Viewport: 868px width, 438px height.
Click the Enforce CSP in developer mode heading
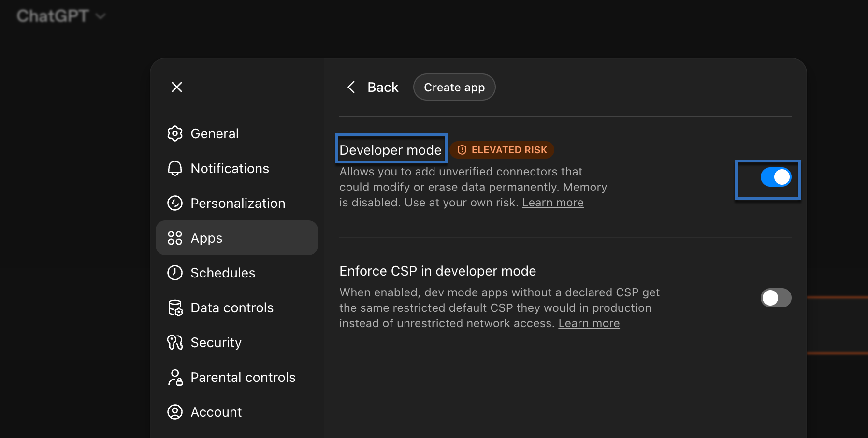coord(438,271)
